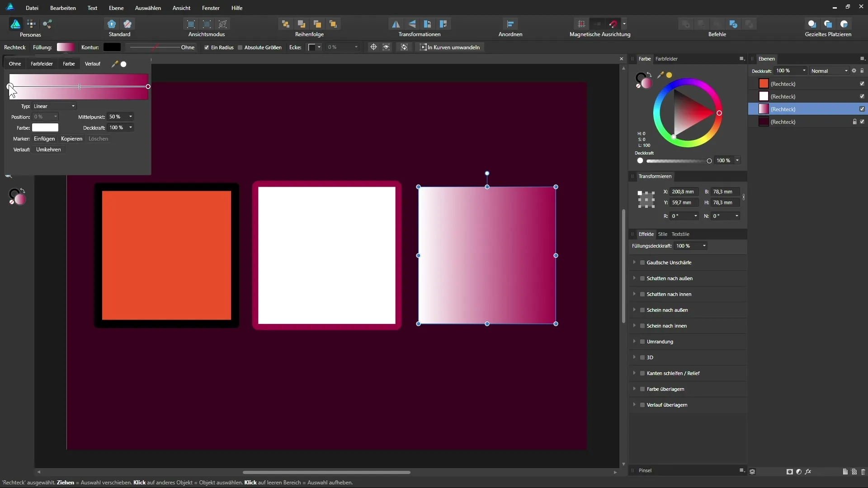Rotate counter-clockwise icon in Transformationen
Viewport: 868px width, 488px height.
point(427,24)
